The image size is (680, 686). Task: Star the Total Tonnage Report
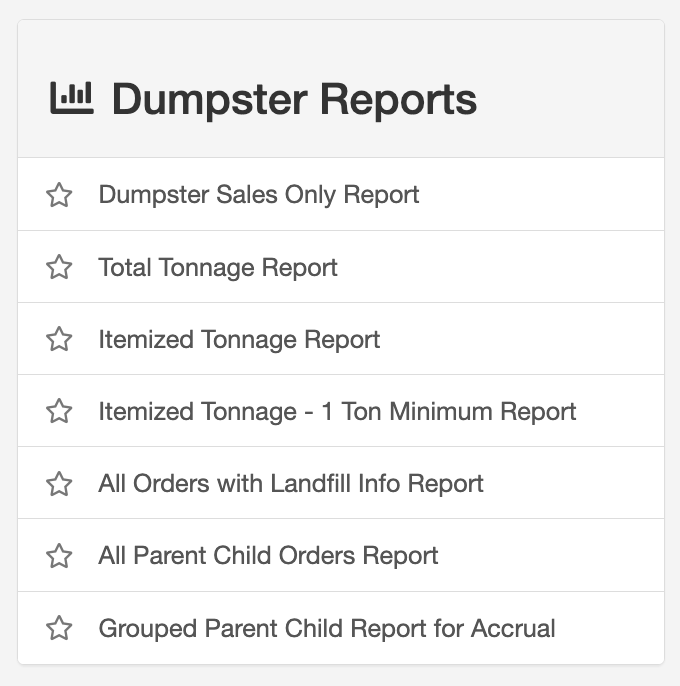[60, 267]
